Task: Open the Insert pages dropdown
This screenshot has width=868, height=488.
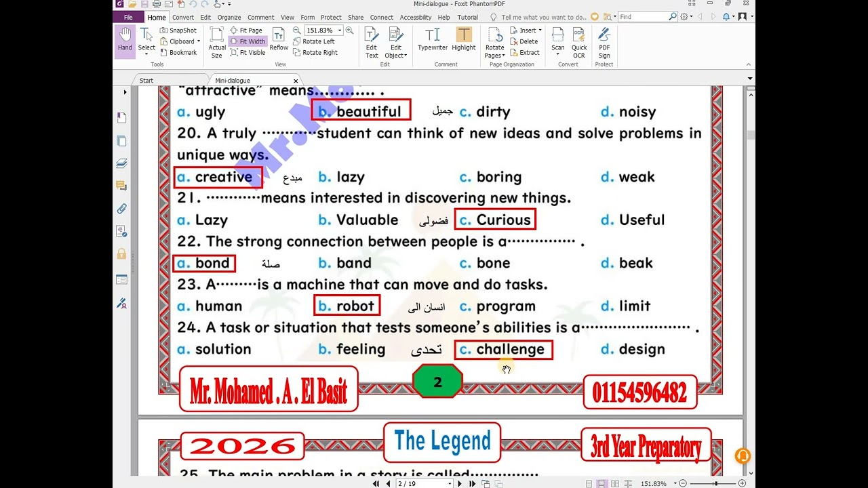Action: pyautogui.click(x=526, y=30)
